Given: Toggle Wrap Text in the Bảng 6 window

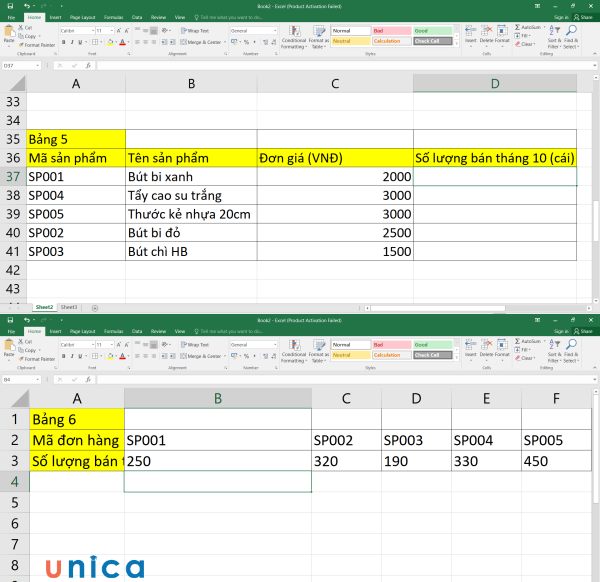Looking at the screenshot, I should (x=195, y=344).
